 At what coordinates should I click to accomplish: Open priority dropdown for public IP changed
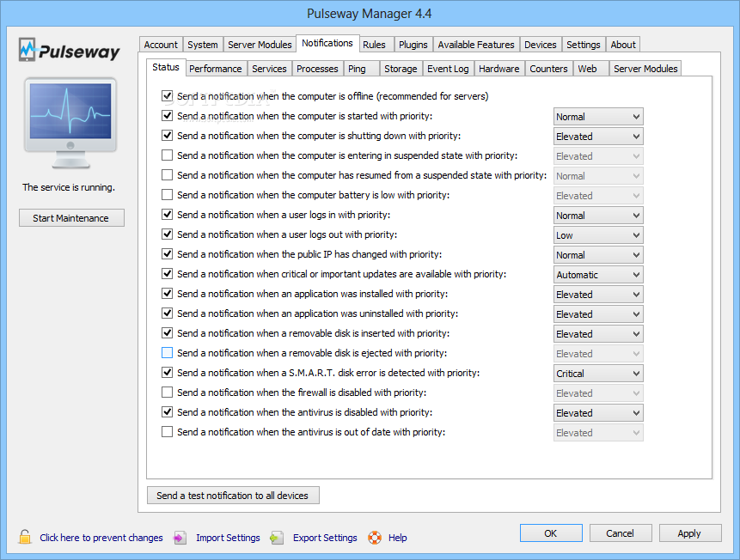tap(598, 255)
